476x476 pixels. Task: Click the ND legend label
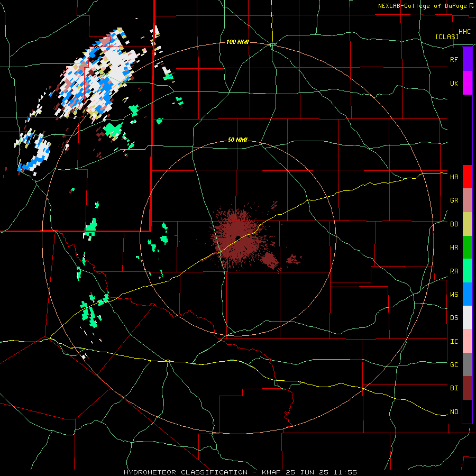454,412
